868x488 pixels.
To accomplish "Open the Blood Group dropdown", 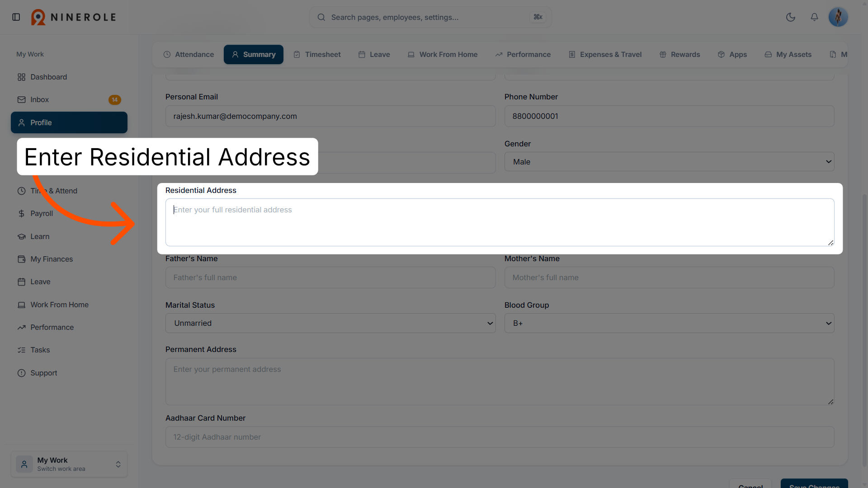I will tap(669, 323).
